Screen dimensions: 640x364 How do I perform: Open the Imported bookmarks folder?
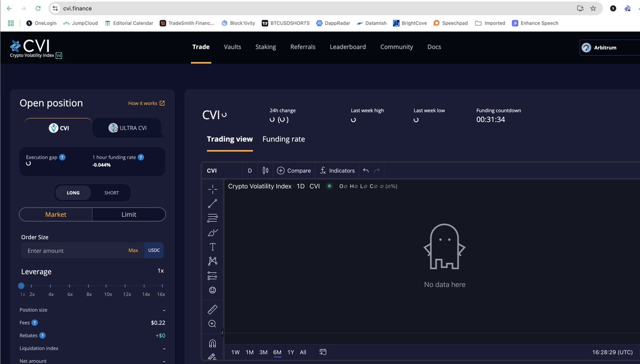[x=490, y=23]
